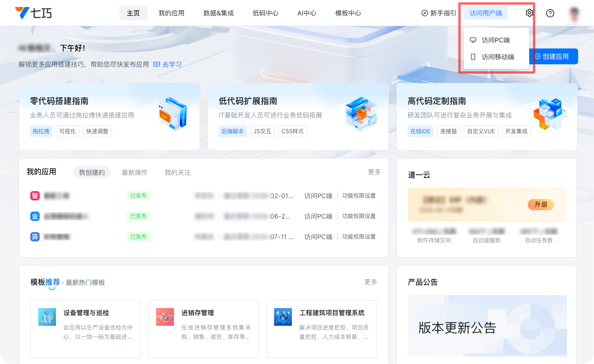The height and width of the screenshot is (364, 594).
Task: Click the phone icon for 访问移动端
Action: [x=473, y=57]
